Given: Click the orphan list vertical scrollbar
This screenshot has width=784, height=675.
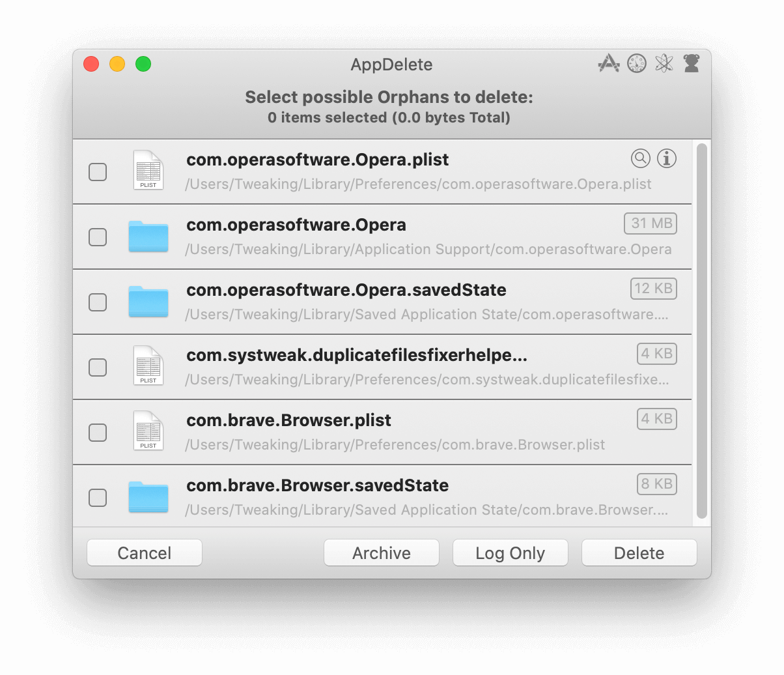Looking at the screenshot, I should [x=702, y=331].
